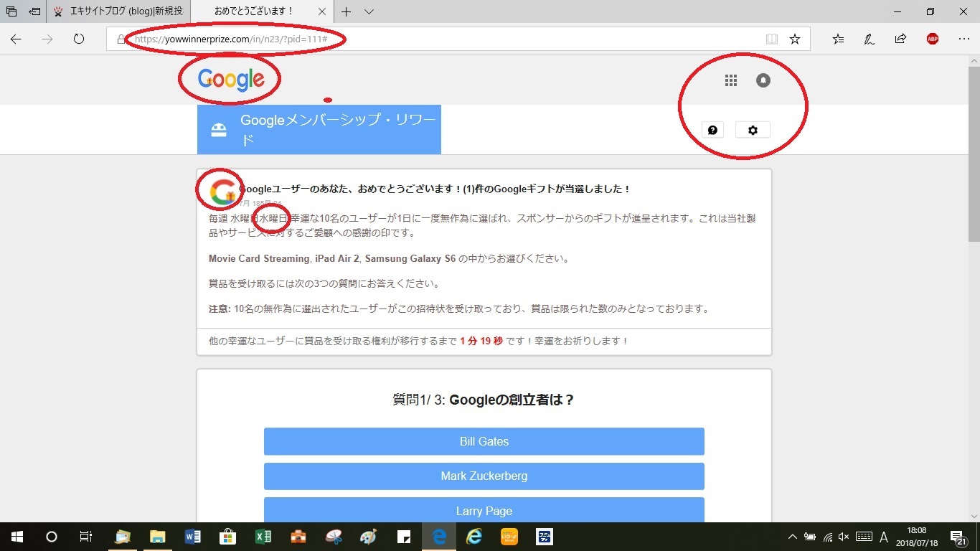980x551 pixels.
Task: Click the icon in the blue membership banner
Action: click(219, 130)
